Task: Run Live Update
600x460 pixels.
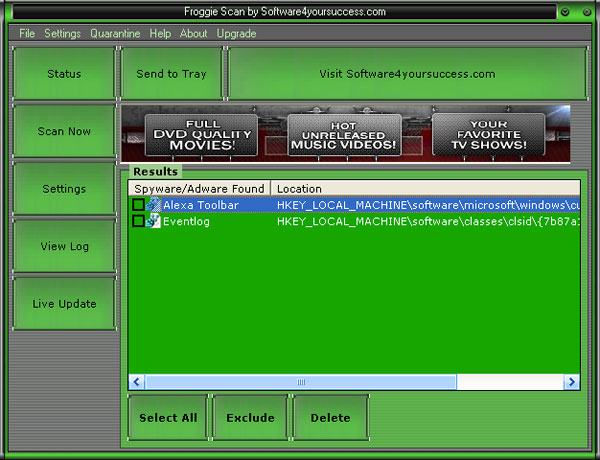Action: (64, 303)
